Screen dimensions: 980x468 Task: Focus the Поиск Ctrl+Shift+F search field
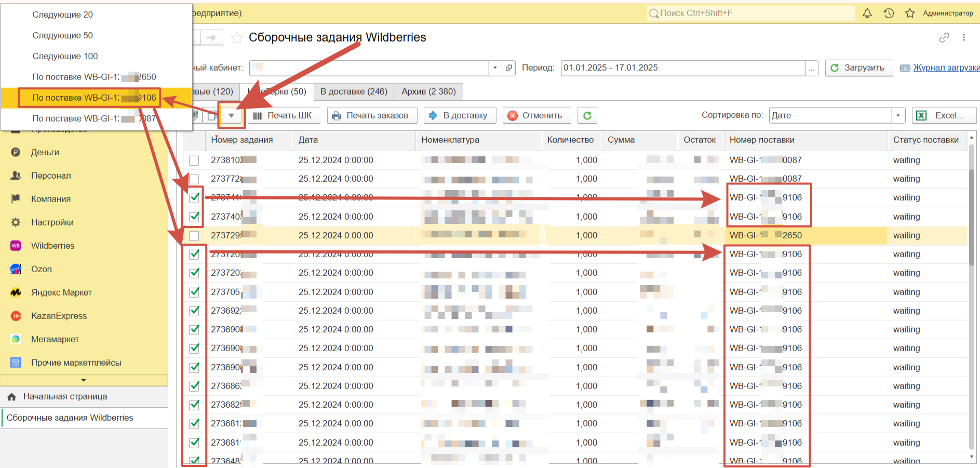750,14
